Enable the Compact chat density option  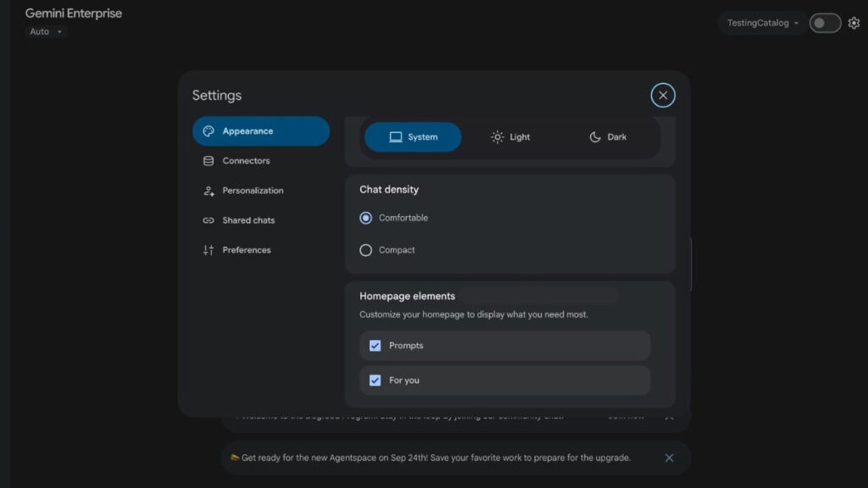pos(365,250)
